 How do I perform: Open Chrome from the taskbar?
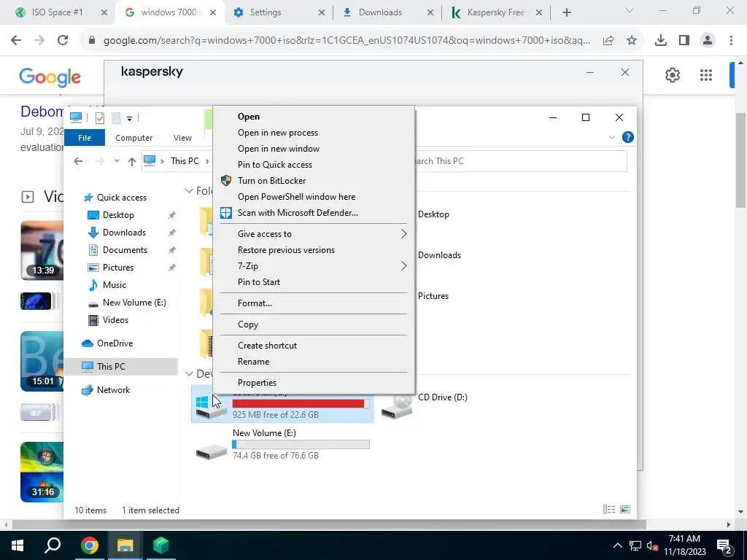coord(90,545)
